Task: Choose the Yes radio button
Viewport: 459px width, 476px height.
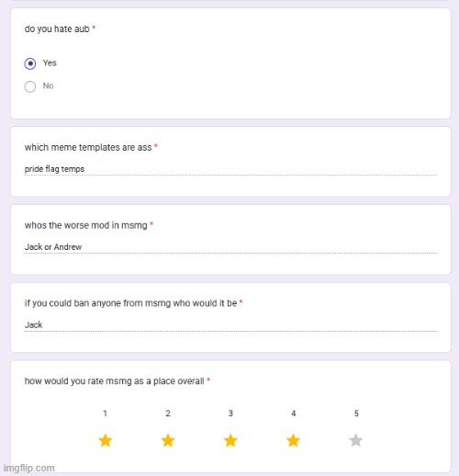Action: click(30, 63)
